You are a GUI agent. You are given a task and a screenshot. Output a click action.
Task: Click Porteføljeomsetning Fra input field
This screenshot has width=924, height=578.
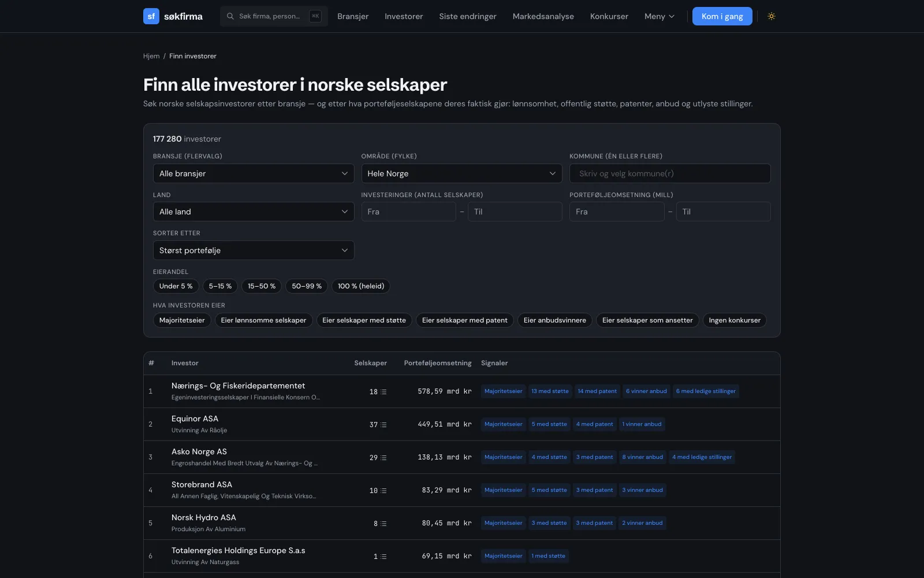click(617, 212)
